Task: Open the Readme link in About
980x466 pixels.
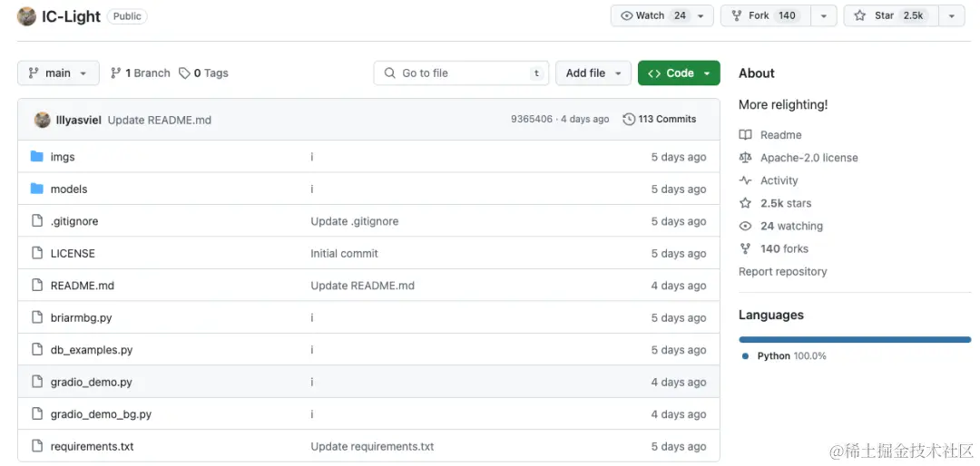Action: (x=780, y=135)
